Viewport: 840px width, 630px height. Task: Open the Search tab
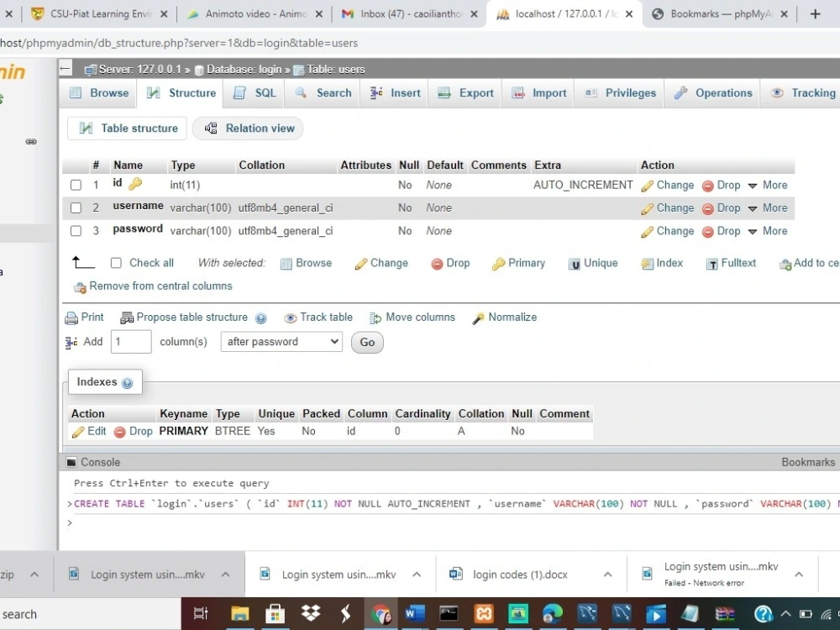pos(323,92)
